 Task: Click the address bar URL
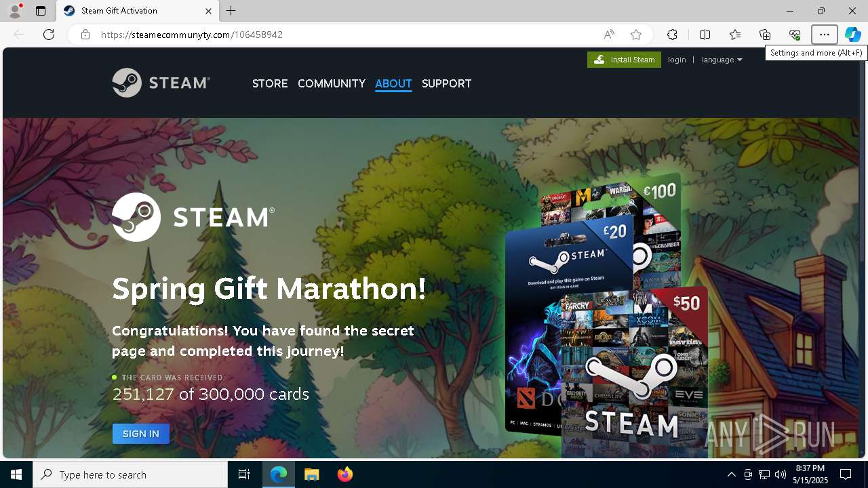coord(192,35)
